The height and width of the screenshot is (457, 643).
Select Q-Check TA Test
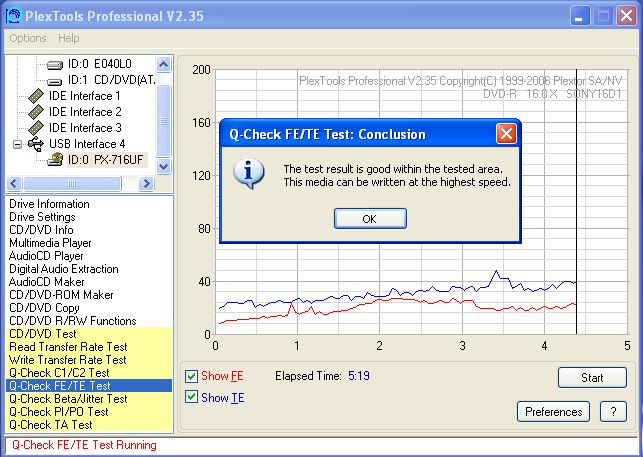click(89, 425)
